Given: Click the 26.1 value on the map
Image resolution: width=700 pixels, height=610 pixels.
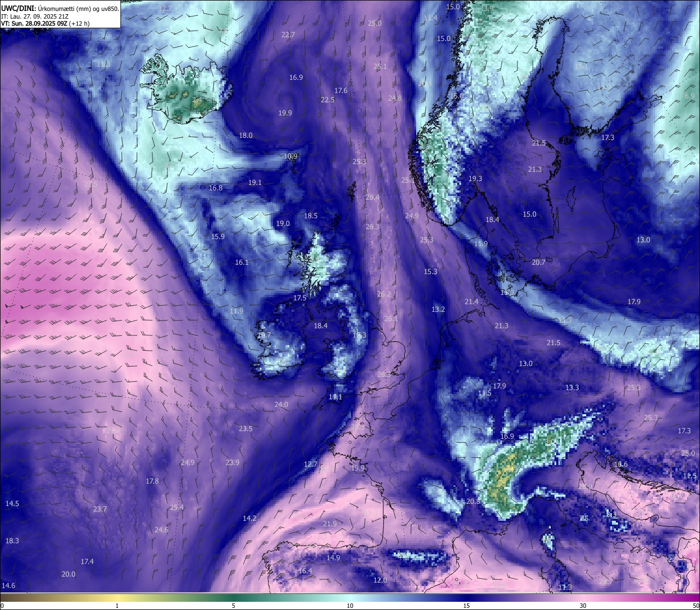Looking at the screenshot, I should pyautogui.click(x=391, y=319).
